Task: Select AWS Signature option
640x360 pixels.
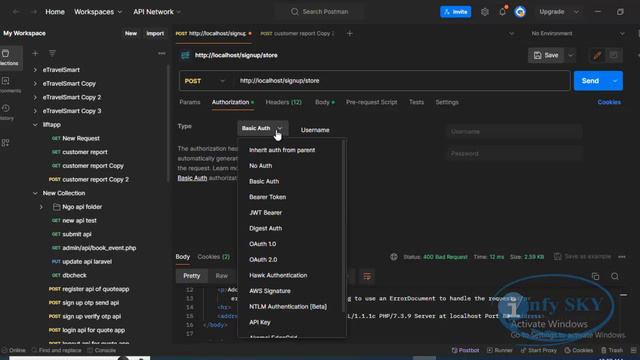Action: (270, 291)
